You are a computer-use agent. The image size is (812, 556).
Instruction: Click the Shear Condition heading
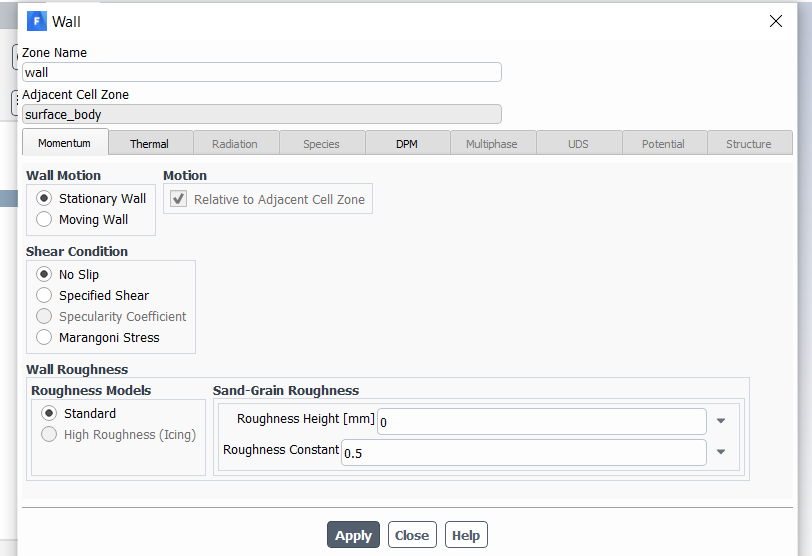[77, 252]
